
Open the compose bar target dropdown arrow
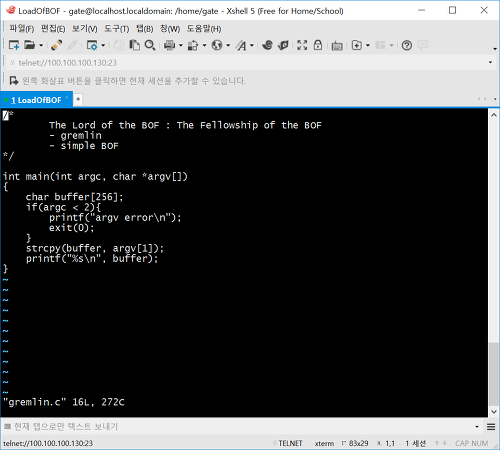[477, 427]
